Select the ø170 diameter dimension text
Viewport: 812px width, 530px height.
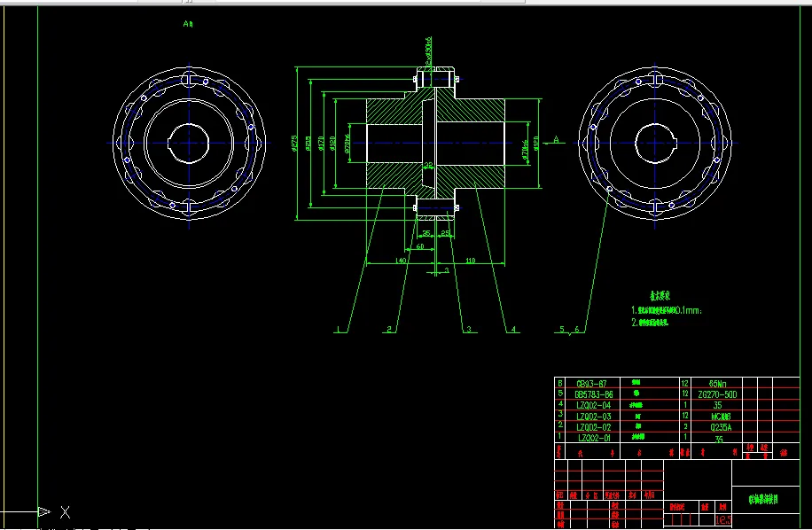pyautogui.click(x=321, y=144)
